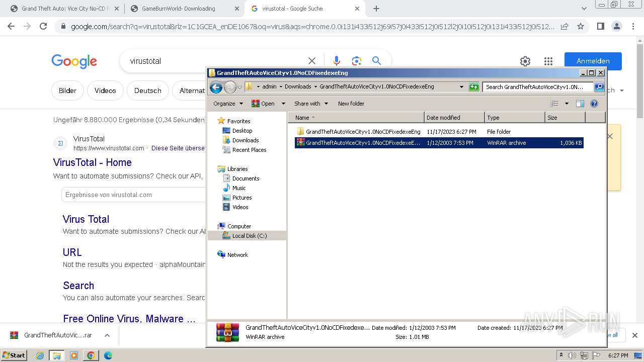Clear the Google search box with X
644x362 pixels.
(x=312, y=61)
